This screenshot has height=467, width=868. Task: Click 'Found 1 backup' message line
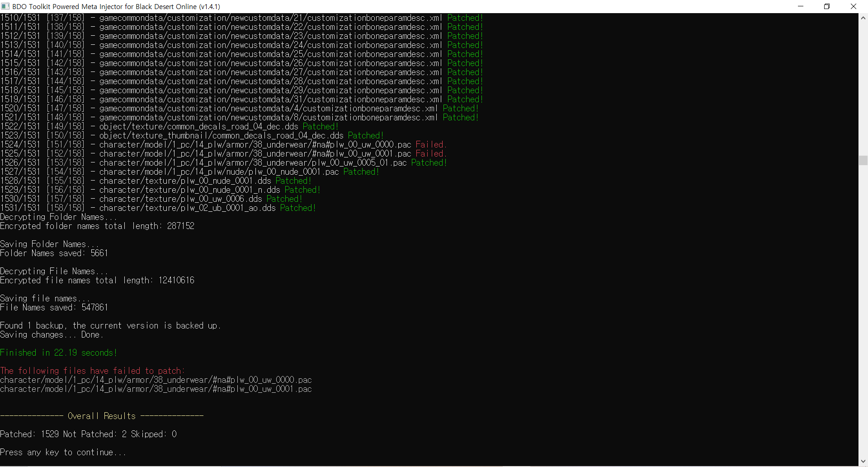pyautogui.click(x=110, y=325)
